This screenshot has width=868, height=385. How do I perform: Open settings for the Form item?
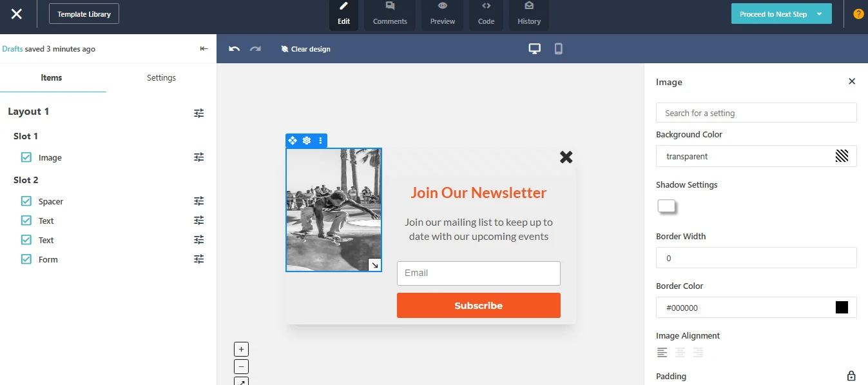[199, 259]
